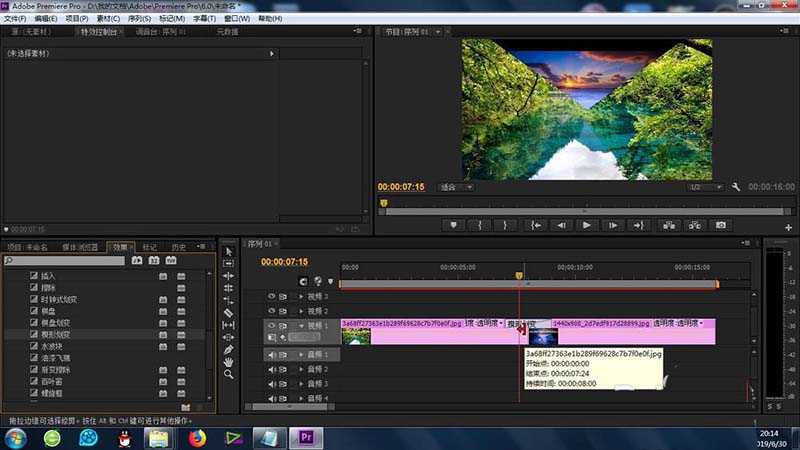Export frame with the camera icon
The width and height of the screenshot is (800, 450).
[x=720, y=225]
